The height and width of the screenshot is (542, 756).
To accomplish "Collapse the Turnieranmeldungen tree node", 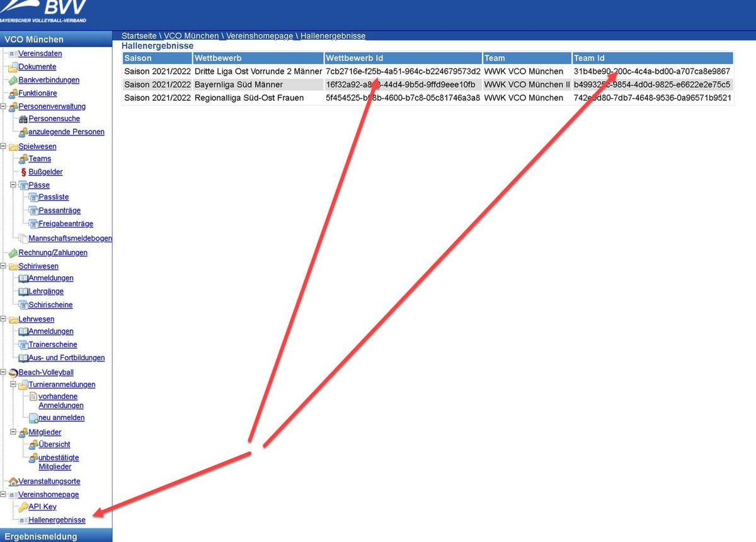I will (x=13, y=385).
